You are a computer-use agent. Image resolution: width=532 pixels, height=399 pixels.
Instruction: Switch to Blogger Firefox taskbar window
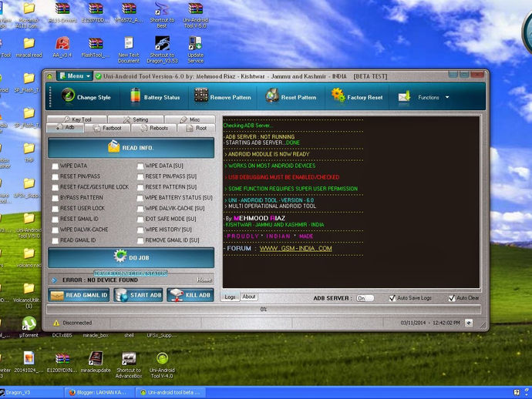[99, 393]
